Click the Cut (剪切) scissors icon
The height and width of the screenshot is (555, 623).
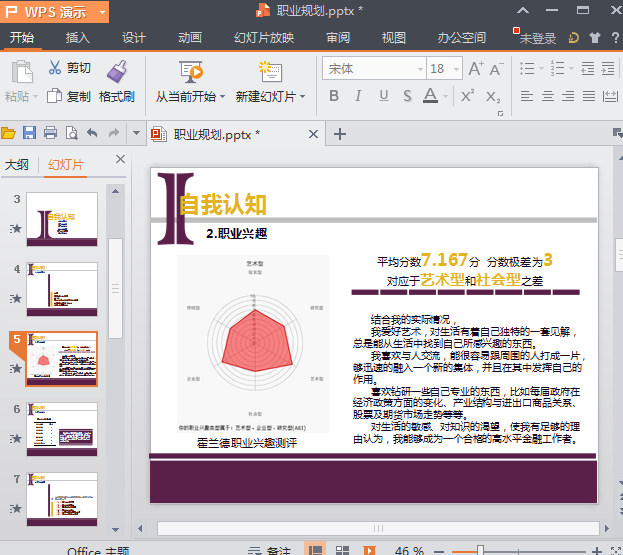(54, 69)
